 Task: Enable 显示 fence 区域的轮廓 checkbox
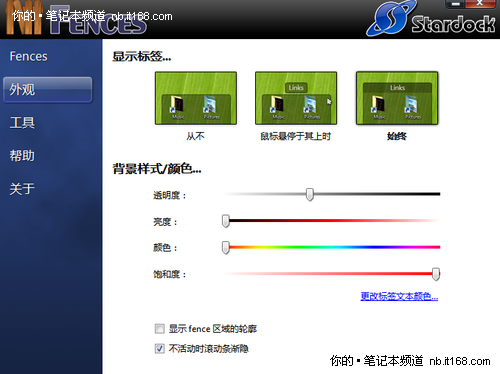[x=160, y=329]
